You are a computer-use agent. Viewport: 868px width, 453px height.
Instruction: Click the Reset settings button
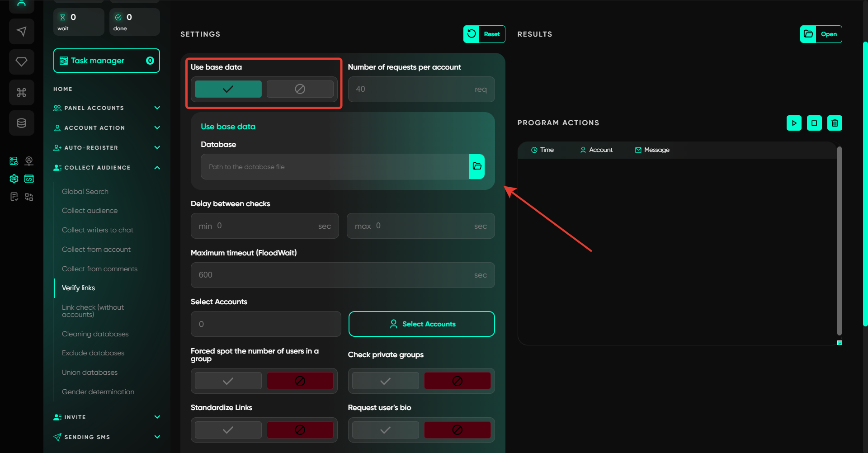[484, 34]
